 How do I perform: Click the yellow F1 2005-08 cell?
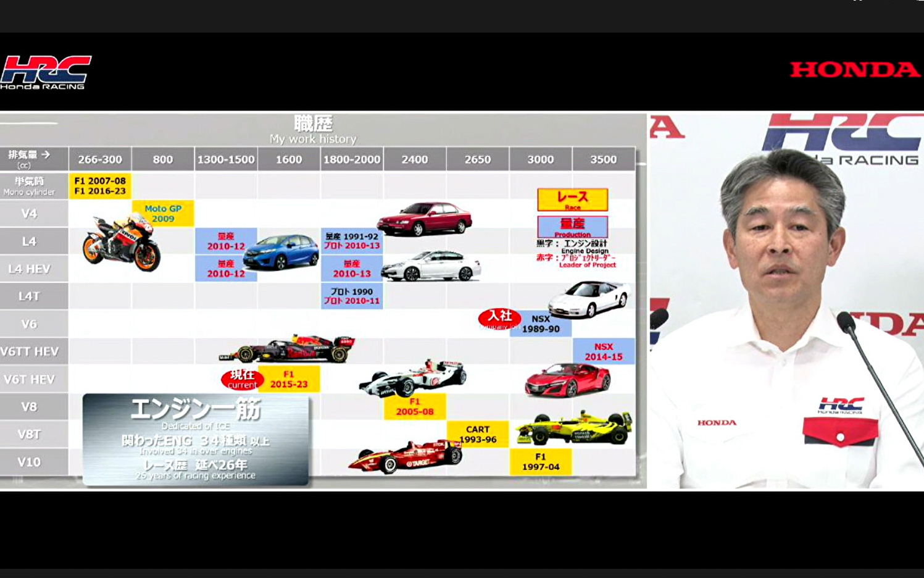point(415,407)
